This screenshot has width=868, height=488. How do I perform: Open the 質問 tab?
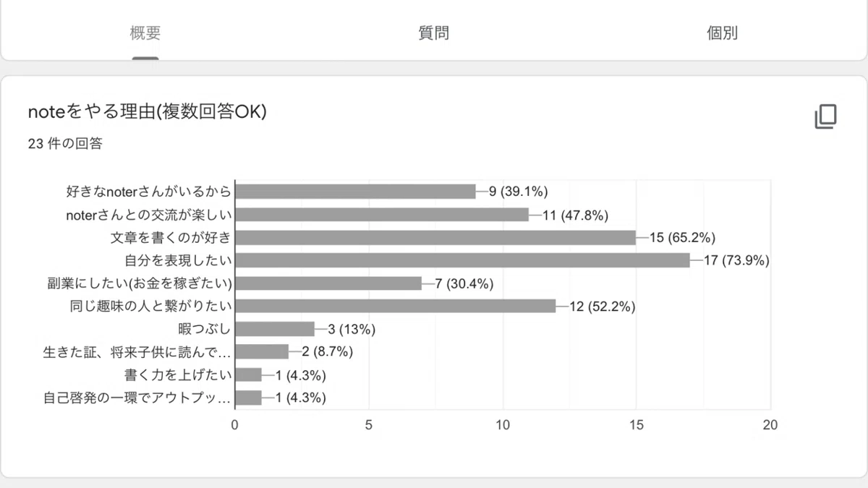[434, 33]
